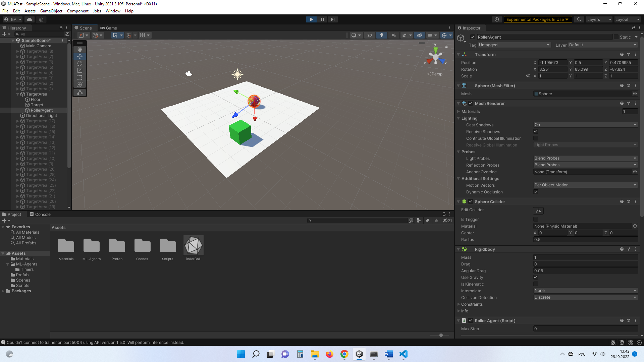Uncheck Receive Shadows in Mesh Renderer
The image size is (644, 362).
pyautogui.click(x=536, y=131)
